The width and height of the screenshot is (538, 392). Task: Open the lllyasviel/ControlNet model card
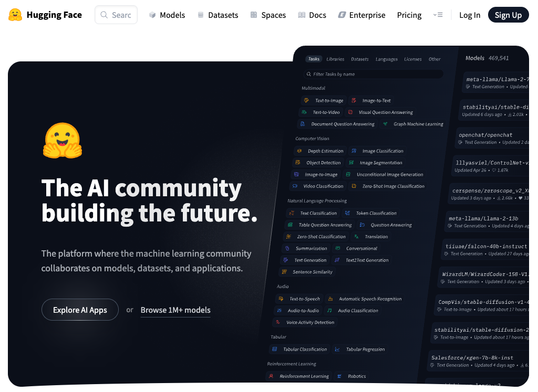[490, 166]
